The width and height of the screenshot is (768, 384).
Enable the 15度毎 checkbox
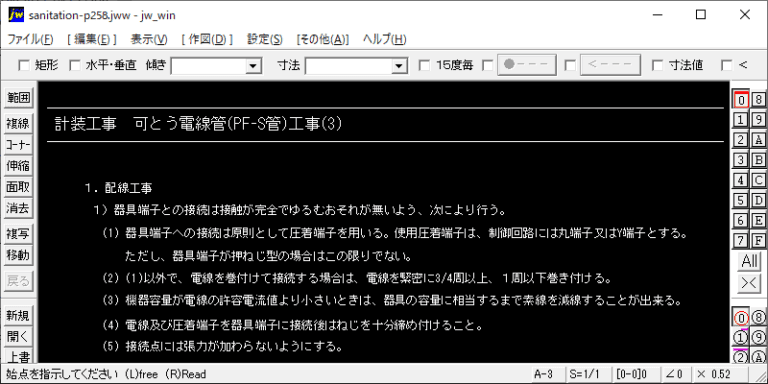[425, 65]
